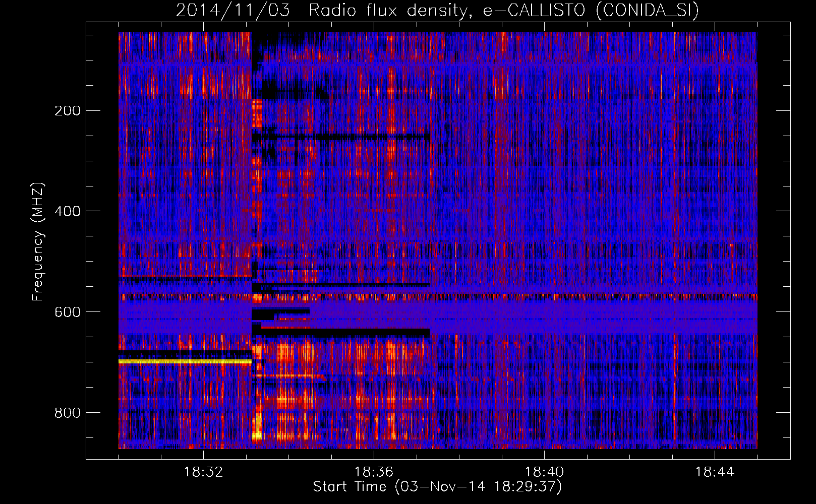The width and height of the screenshot is (816, 504).
Task: Click the 'Start Time (03-Nov-14 18:29:37)' axis label
Action: pyautogui.click(x=437, y=487)
